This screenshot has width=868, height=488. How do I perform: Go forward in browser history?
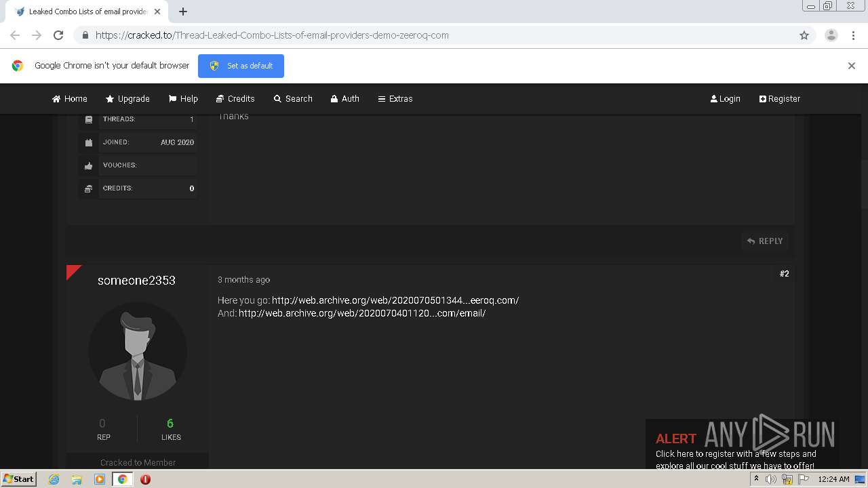click(37, 35)
